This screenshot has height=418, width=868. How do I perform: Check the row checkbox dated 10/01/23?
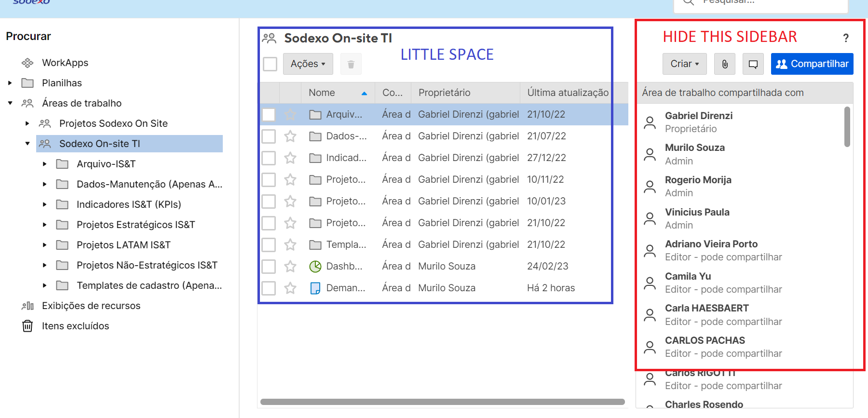pos(269,201)
